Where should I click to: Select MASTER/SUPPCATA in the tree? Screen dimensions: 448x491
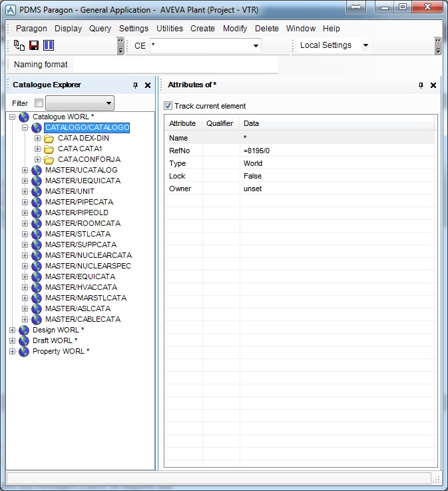point(81,245)
